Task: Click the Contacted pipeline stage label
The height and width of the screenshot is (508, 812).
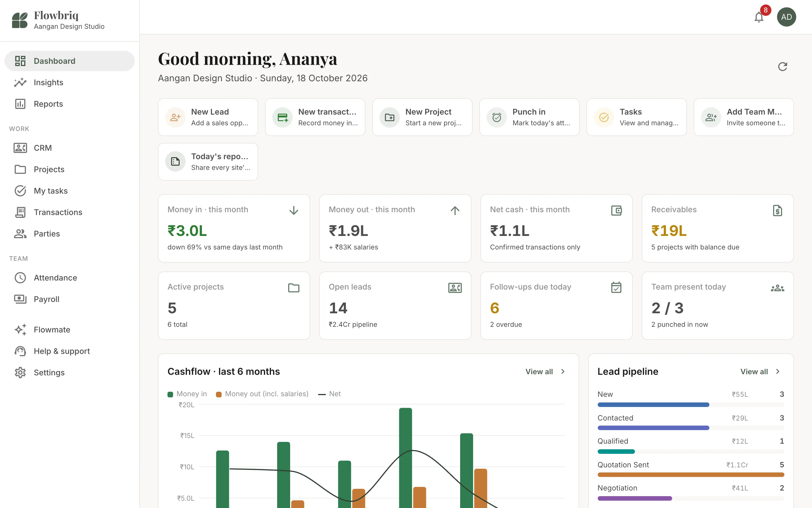Action: coord(615,418)
